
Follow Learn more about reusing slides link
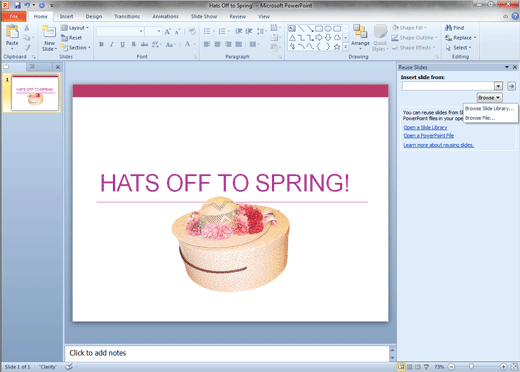(439, 145)
